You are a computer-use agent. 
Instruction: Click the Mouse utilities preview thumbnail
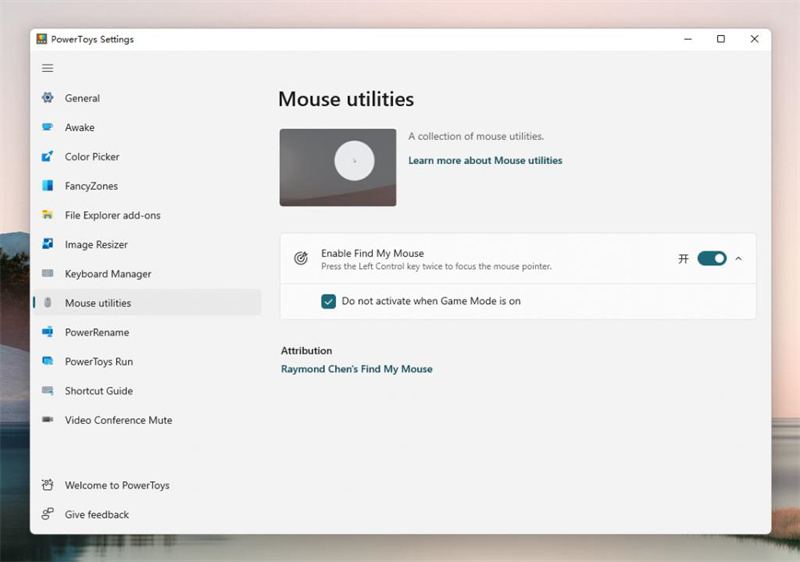pyautogui.click(x=338, y=167)
